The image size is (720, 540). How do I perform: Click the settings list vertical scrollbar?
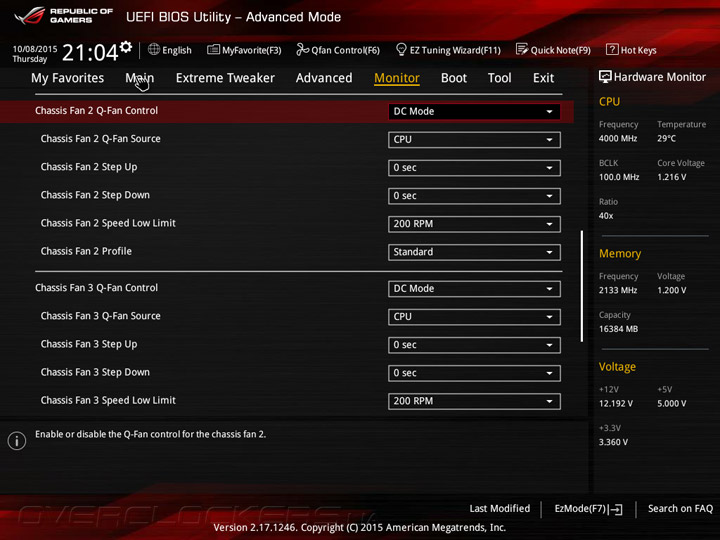[582, 286]
